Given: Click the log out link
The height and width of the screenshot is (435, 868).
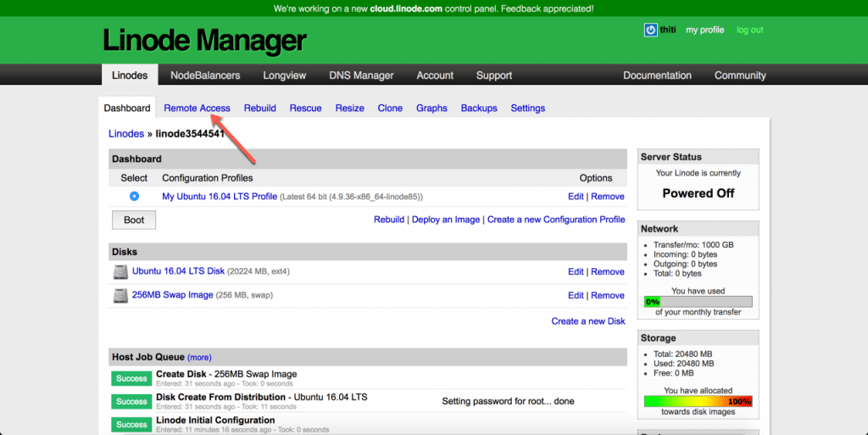Looking at the screenshot, I should [749, 30].
